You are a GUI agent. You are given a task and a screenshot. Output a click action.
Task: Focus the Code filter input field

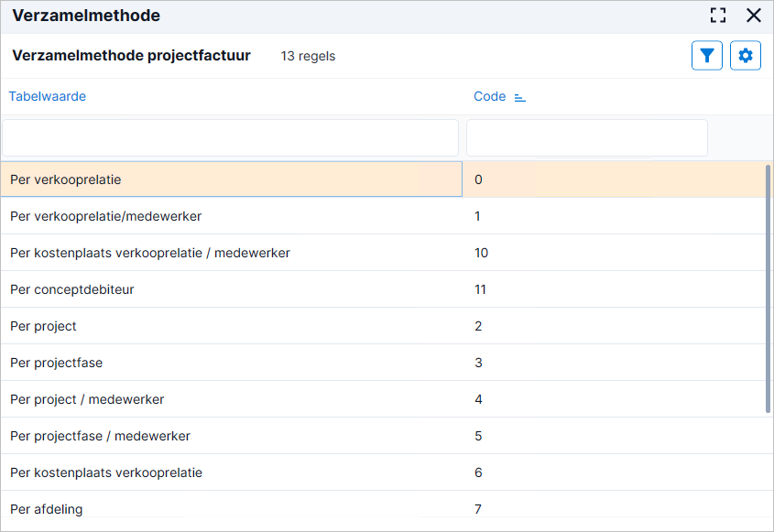(x=587, y=137)
